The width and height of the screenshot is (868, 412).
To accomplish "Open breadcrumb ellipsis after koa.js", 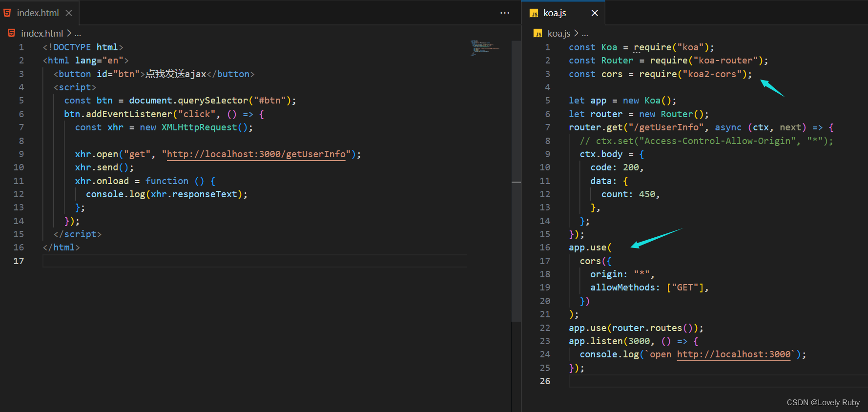I will point(585,34).
